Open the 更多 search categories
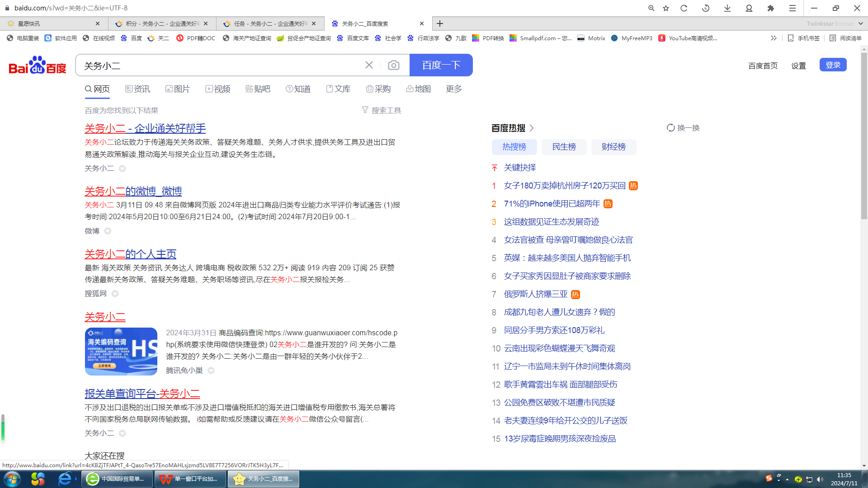 tap(454, 89)
